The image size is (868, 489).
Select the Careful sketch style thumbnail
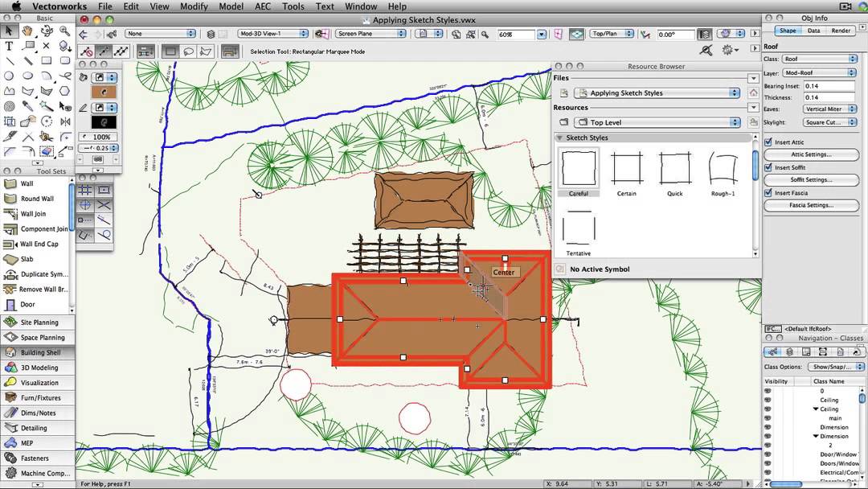[x=579, y=169]
